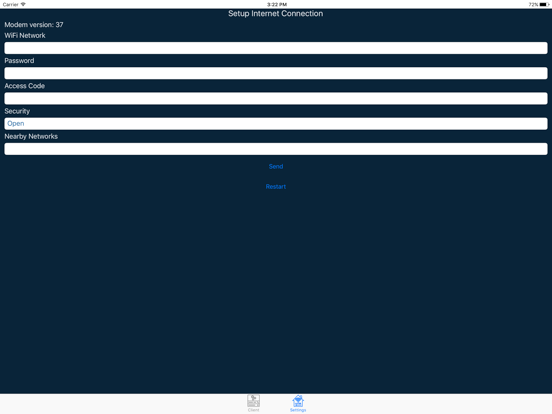Tap the 3:22 PM clock in status bar

tap(277, 5)
